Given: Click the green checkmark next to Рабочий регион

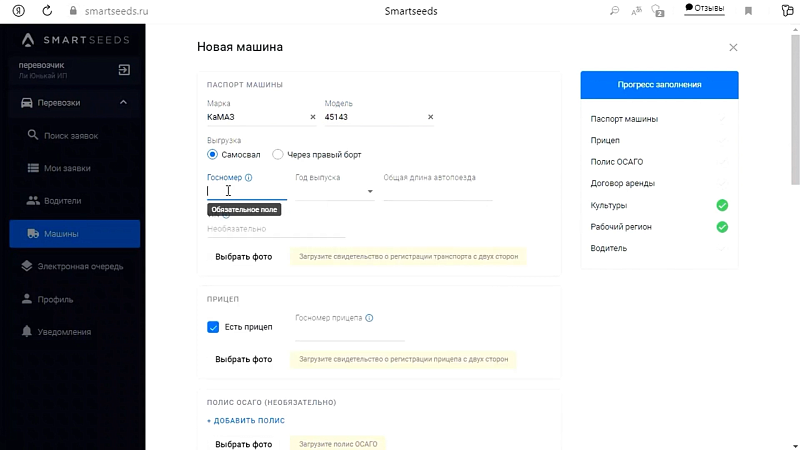Looking at the screenshot, I should pos(722,227).
